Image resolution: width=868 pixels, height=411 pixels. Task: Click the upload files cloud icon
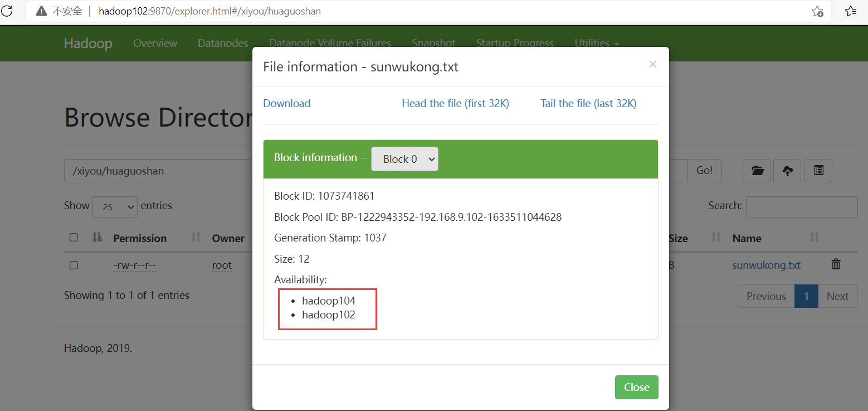(x=787, y=171)
